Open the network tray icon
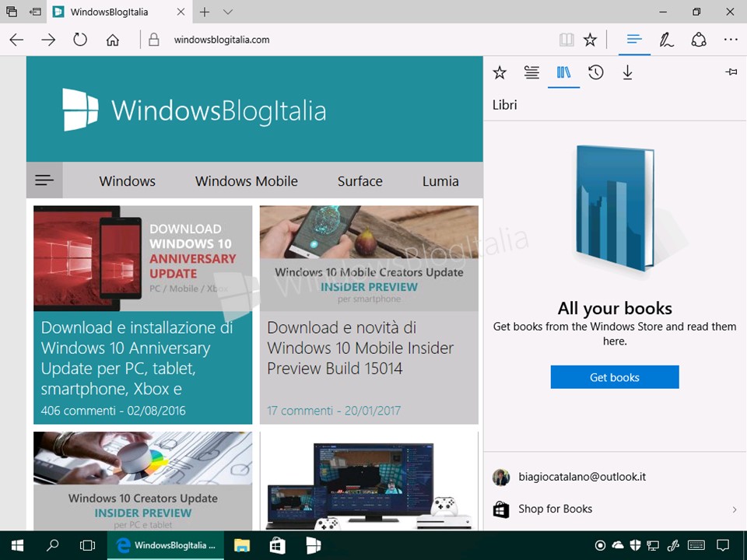The height and width of the screenshot is (560, 747). click(653, 545)
